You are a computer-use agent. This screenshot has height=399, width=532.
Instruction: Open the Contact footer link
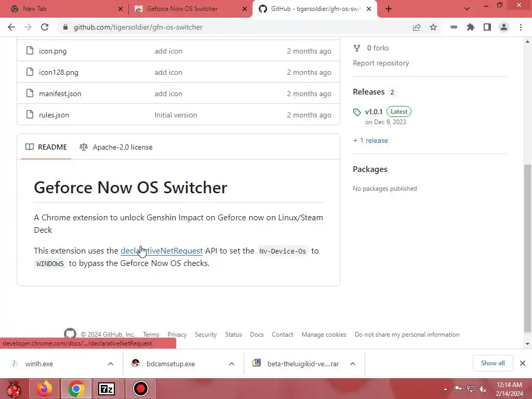click(282, 335)
